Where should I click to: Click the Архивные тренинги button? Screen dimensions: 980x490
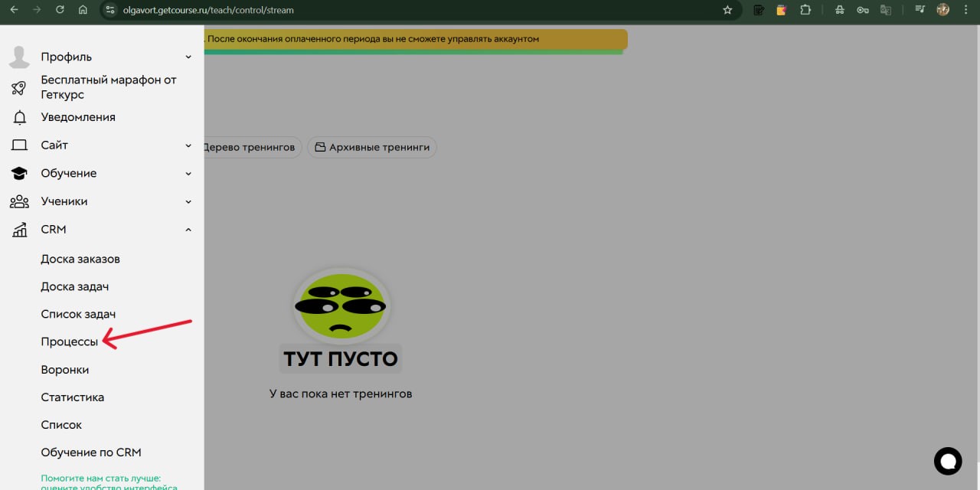coord(372,147)
